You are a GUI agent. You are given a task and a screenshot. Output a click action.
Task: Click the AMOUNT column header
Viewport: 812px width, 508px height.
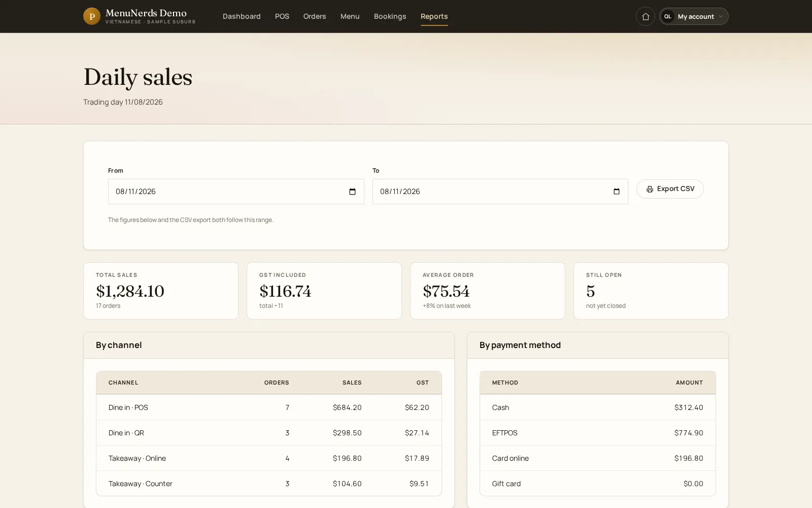689,383
